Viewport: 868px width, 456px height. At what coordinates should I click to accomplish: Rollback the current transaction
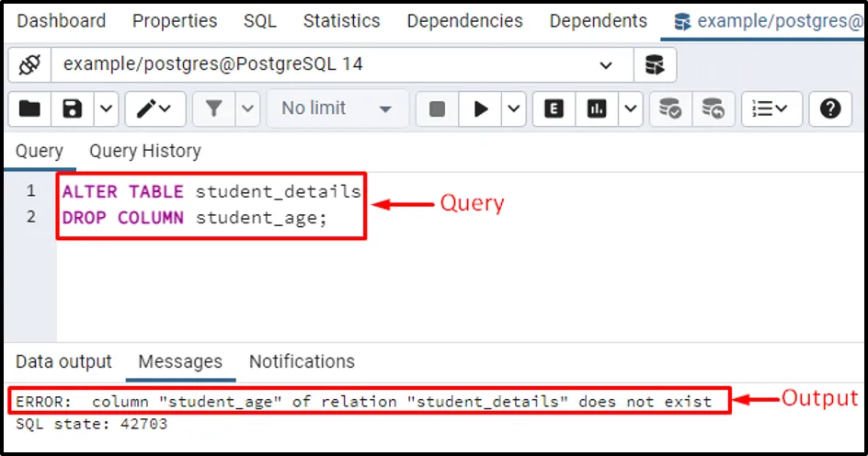click(x=713, y=108)
